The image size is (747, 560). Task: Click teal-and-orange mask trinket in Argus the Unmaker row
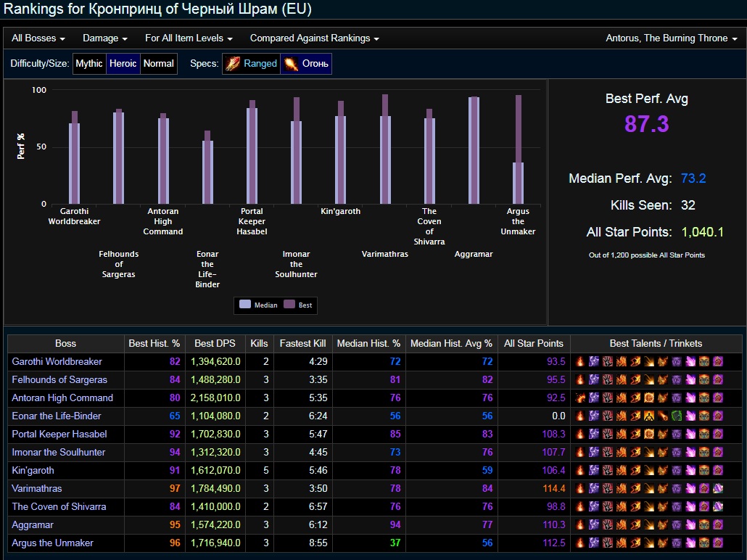(704, 543)
